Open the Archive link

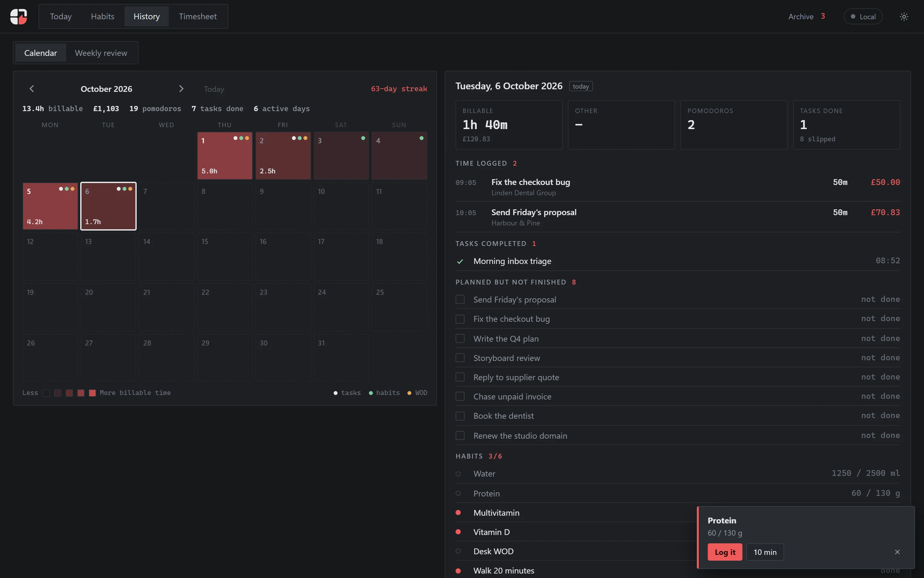pos(806,16)
